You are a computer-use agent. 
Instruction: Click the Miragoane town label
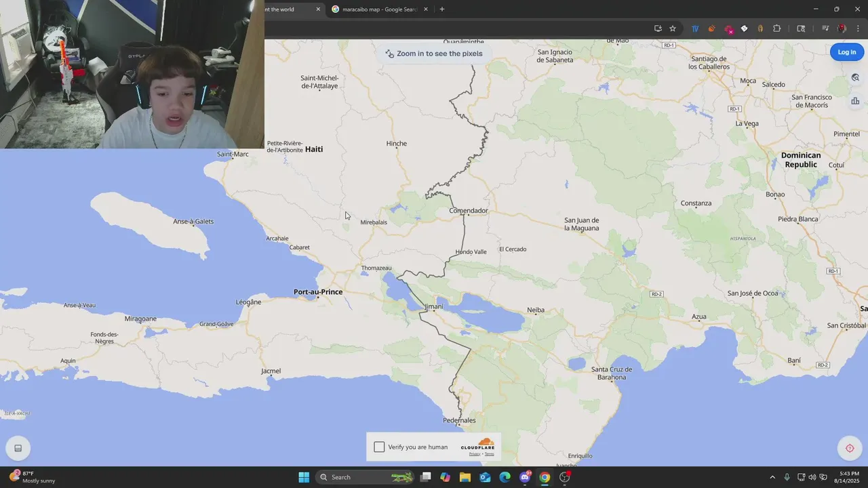click(140, 319)
